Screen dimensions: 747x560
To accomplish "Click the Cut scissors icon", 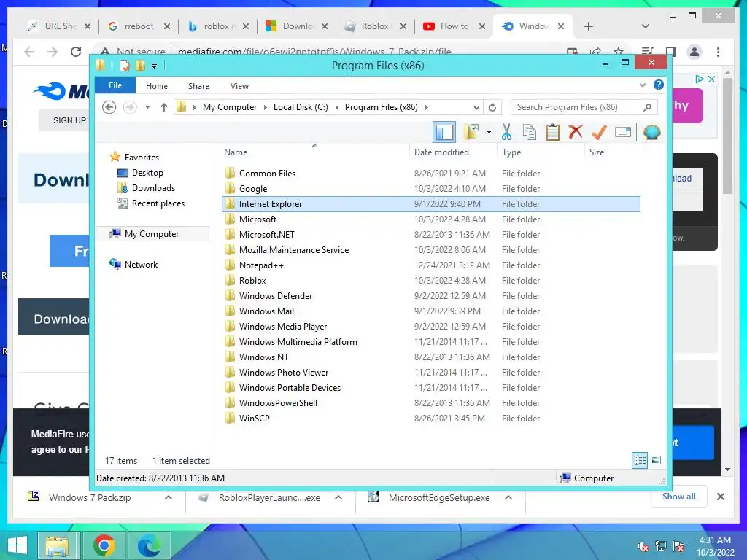I will pos(506,132).
